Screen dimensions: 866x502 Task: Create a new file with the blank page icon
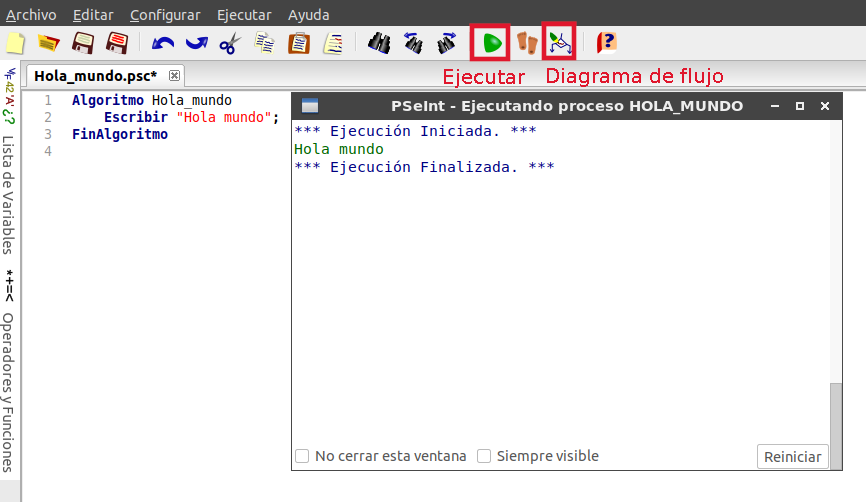click(15, 43)
